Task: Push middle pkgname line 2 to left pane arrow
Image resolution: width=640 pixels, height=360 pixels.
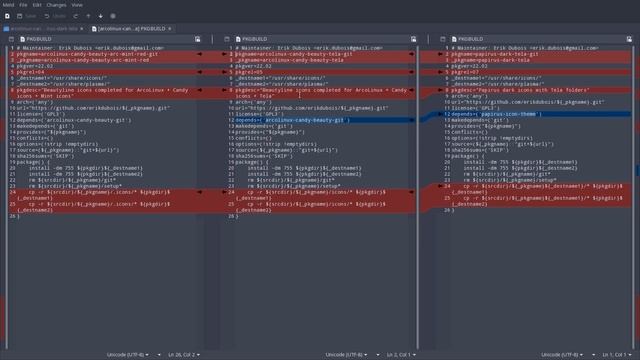Action: tap(224, 54)
